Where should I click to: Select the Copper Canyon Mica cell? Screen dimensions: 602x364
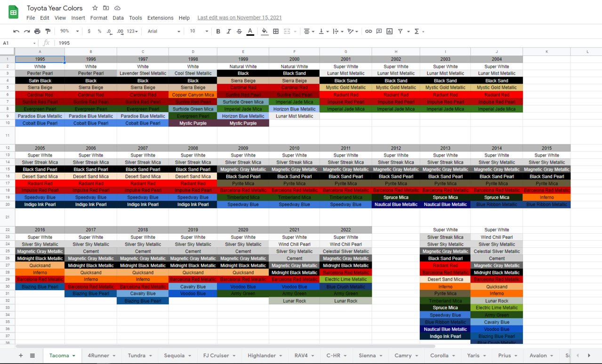click(x=193, y=95)
